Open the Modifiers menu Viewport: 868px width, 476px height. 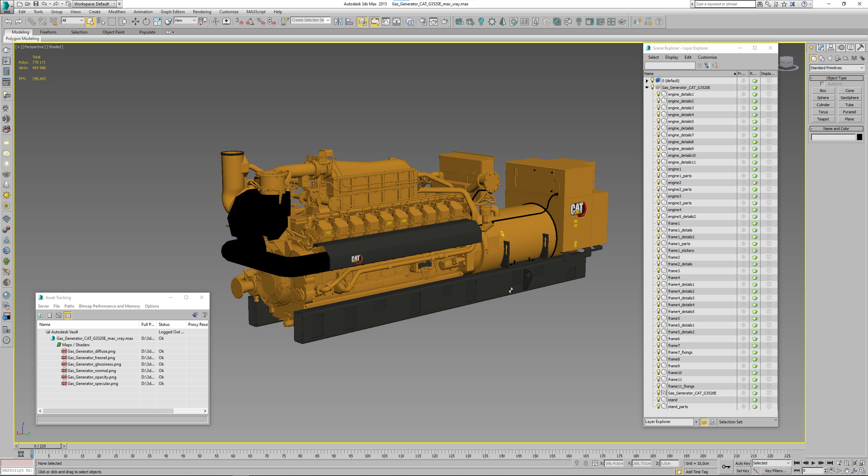(117, 12)
